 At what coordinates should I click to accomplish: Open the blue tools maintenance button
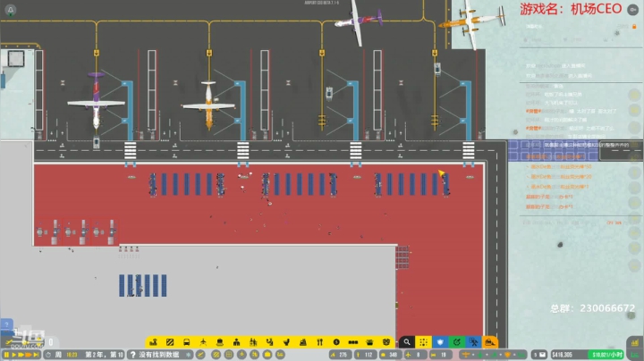coord(473,342)
